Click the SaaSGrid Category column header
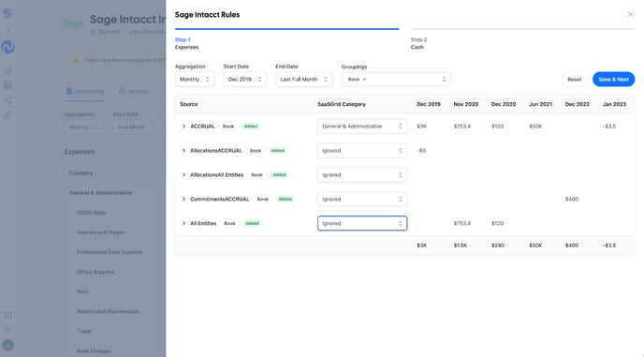644x357 pixels. tap(342, 104)
